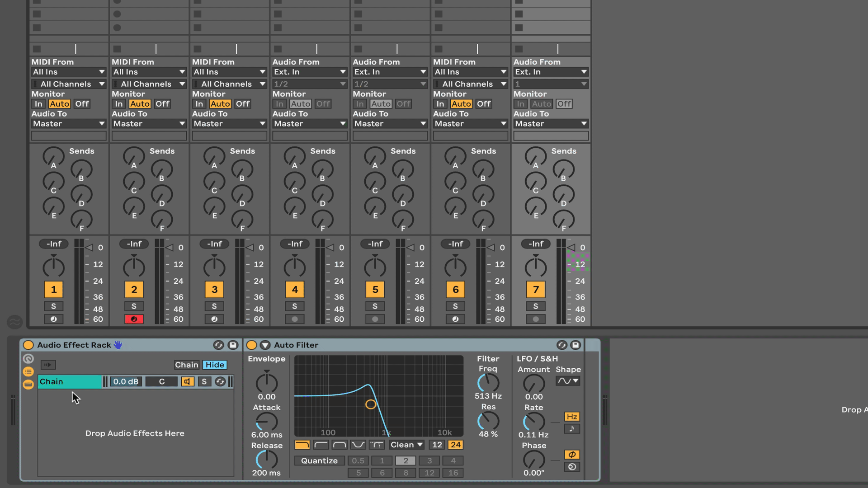Open the LFO Shape waveform dropdown
This screenshot has height=488, width=868.
coord(568,381)
